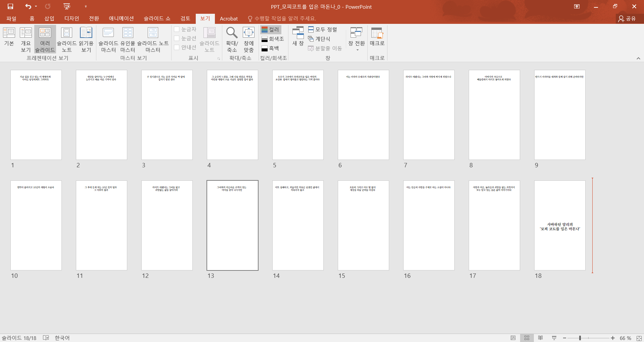This screenshot has width=644, height=342.
Task: Click Normal view icon in status bar
Action: (513, 338)
